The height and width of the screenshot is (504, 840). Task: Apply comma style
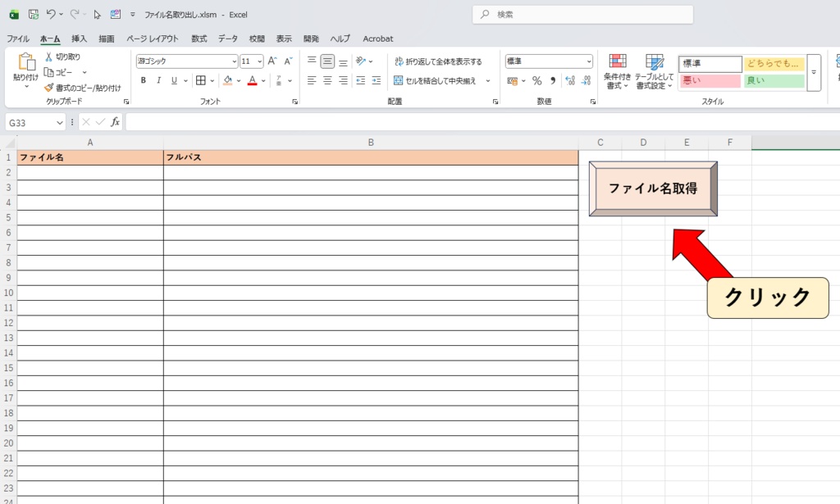pos(553,81)
